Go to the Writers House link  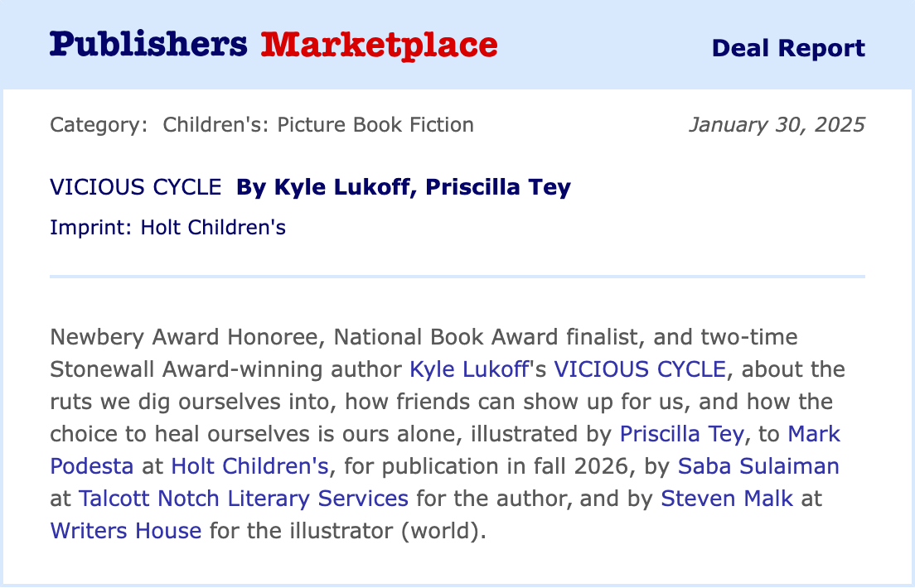[126, 530]
